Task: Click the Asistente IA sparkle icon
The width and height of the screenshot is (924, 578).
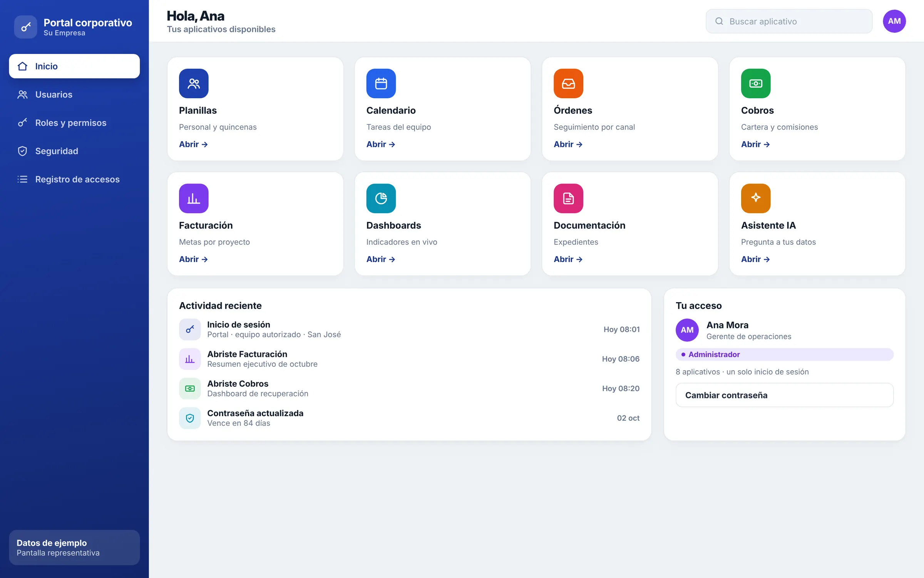Action: click(755, 198)
